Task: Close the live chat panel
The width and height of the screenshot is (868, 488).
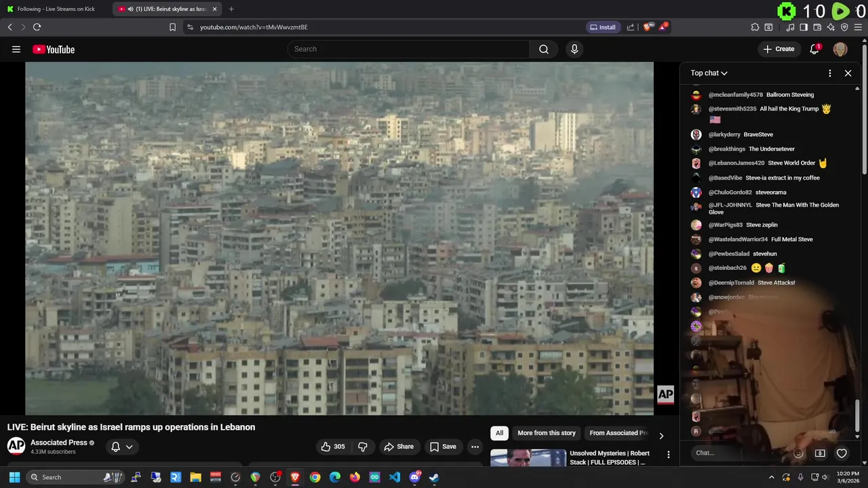Action: coord(848,73)
